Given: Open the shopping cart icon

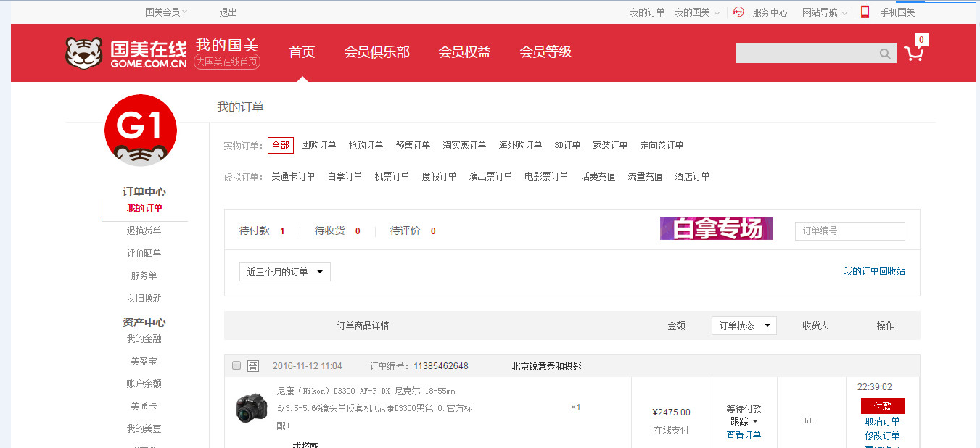Looking at the screenshot, I should [914, 53].
